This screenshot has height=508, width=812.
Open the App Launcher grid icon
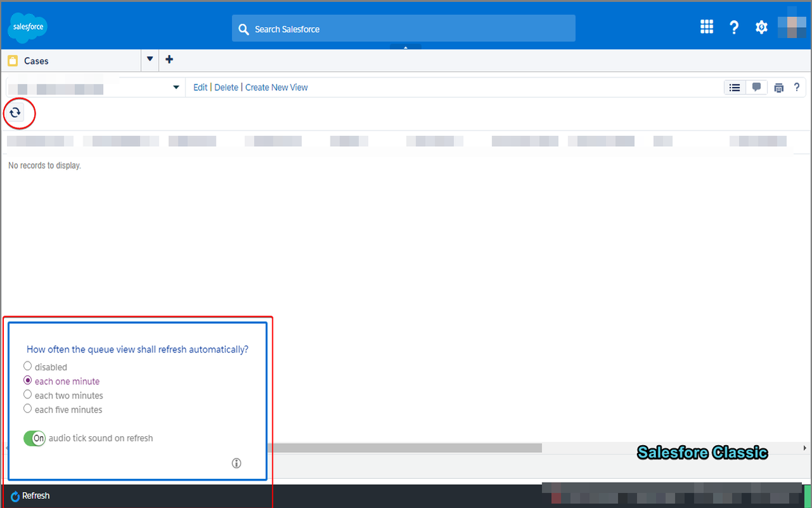pyautogui.click(x=707, y=27)
